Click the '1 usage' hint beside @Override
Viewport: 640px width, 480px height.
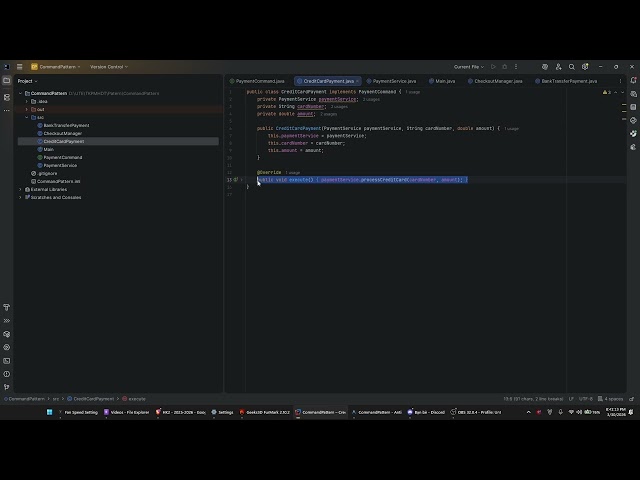tap(292, 173)
